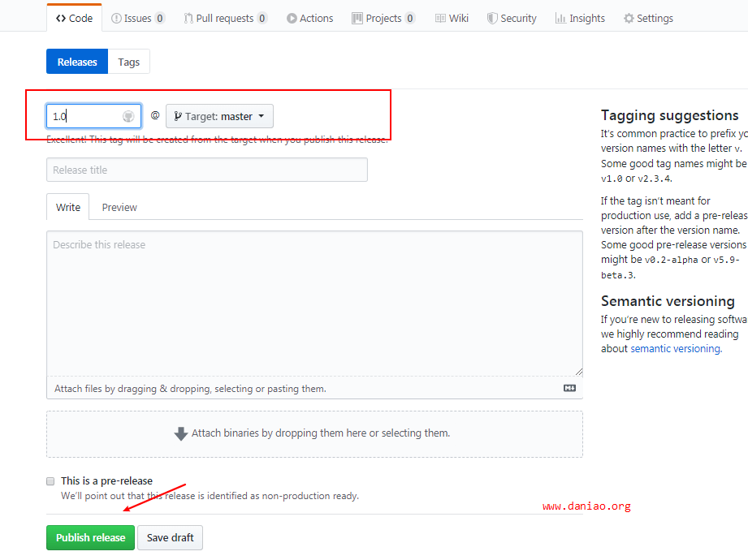
Task: Click the Wiki book icon
Action: click(x=440, y=18)
